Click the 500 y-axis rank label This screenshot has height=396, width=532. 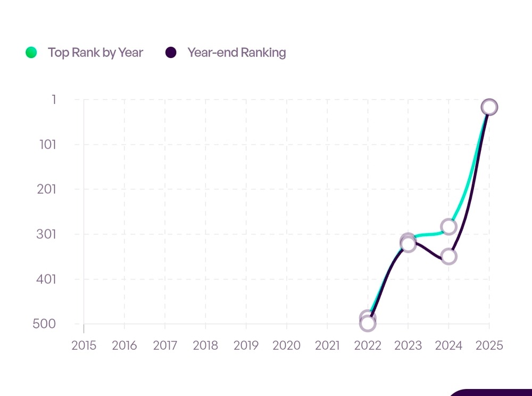45,324
